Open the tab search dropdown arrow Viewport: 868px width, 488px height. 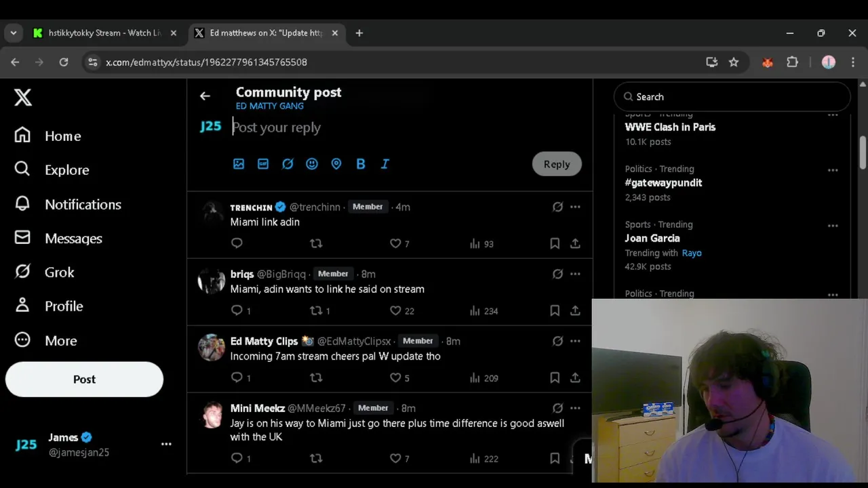(13, 33)
